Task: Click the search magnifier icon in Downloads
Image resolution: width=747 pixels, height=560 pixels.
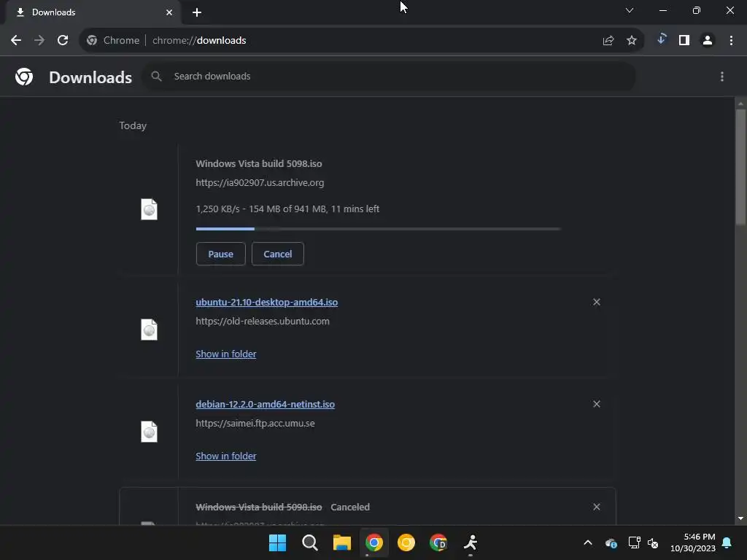Action: pos(156,76)
